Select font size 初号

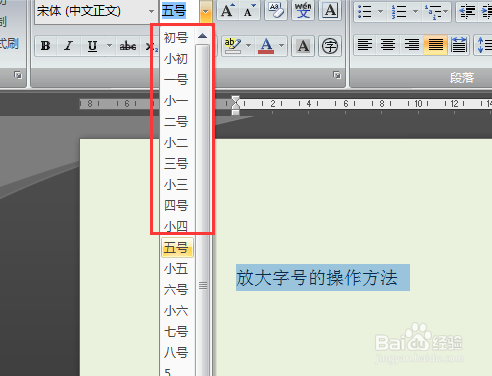pyautogui.click(x=177, y=38)
